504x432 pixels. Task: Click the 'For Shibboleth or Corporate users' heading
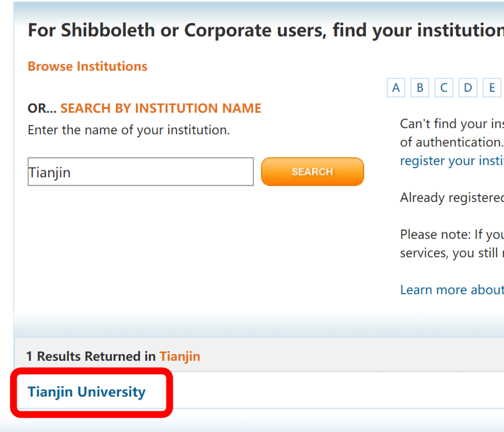pos(265,30)
